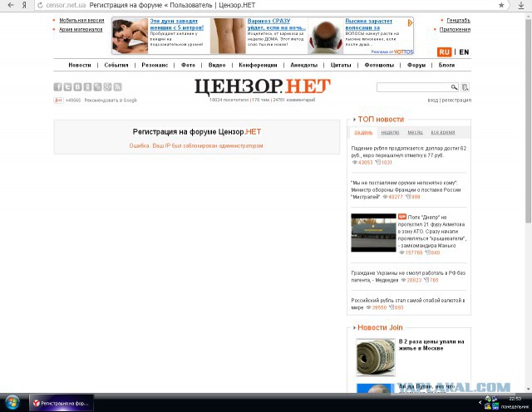
Task: Open the perfume ad 'Эти духи заводят' link
Action: point(176,24)
